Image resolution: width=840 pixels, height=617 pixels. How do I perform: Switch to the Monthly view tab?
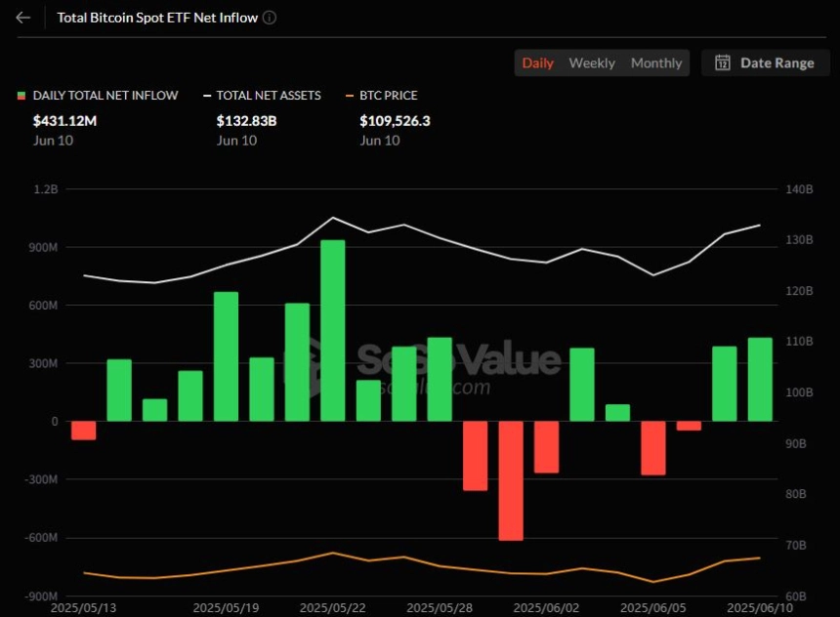(656, 62)
